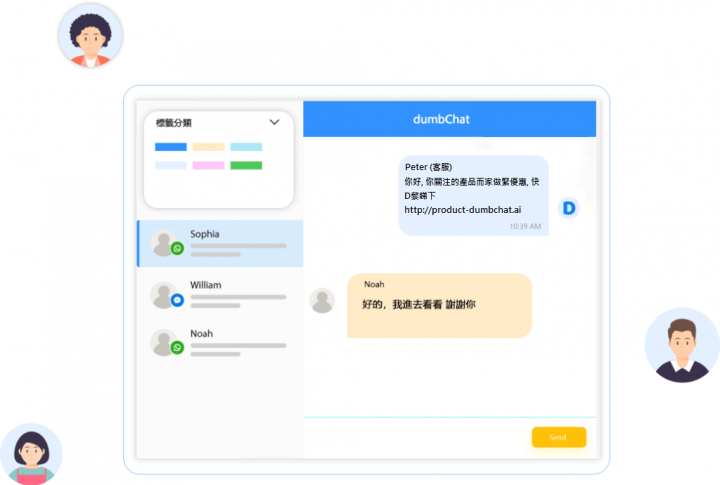Click the brown-haired man avatar illustration

pos(682,345)
